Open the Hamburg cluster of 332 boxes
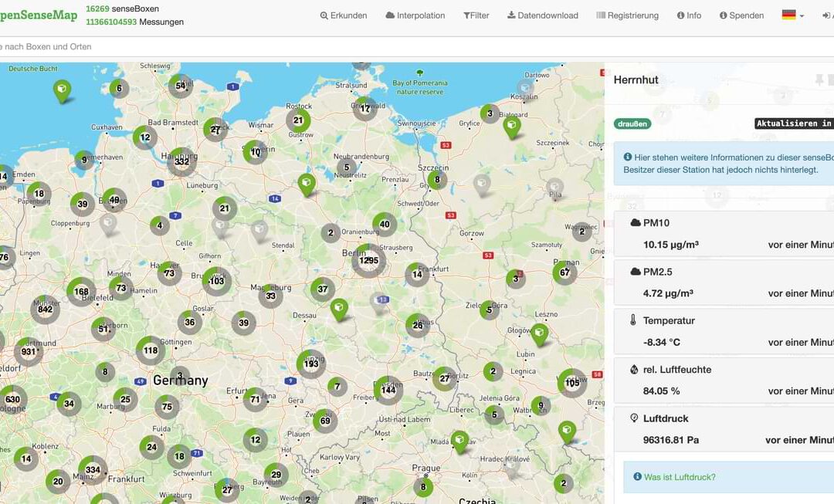This screenshot has width=834, height=504. pyautogui.click(x=182, y=161)
